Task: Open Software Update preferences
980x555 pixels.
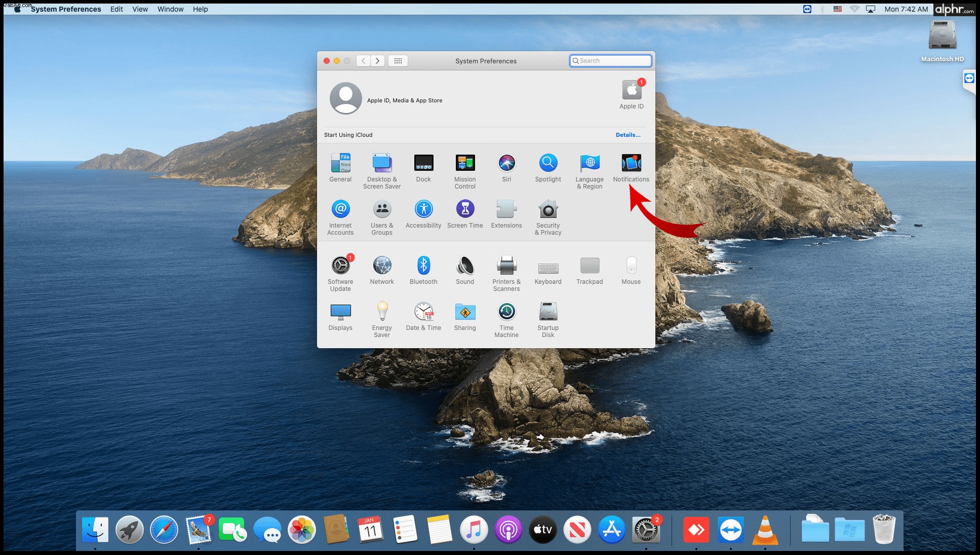Action: (x=340, y=274)
